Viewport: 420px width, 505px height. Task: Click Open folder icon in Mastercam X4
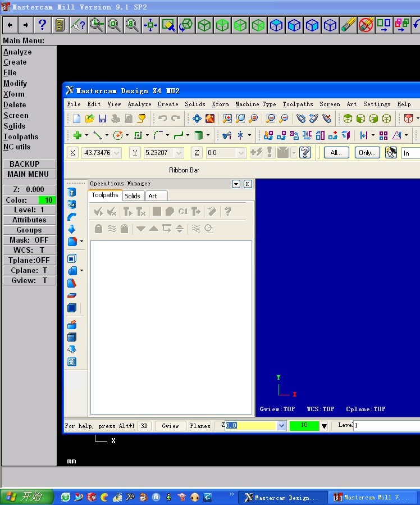click(89, 119)
